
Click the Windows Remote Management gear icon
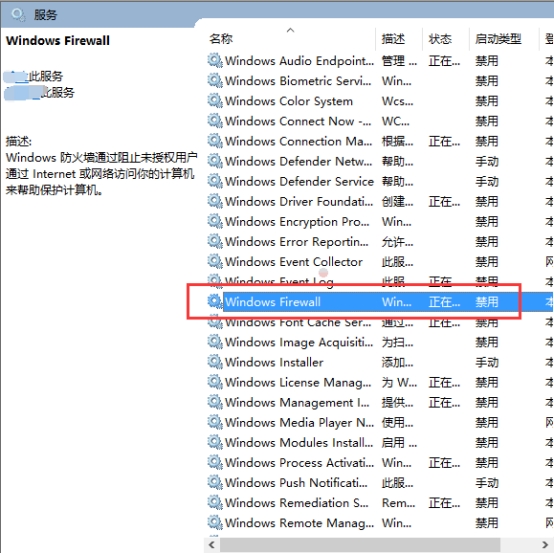[215, 522]
